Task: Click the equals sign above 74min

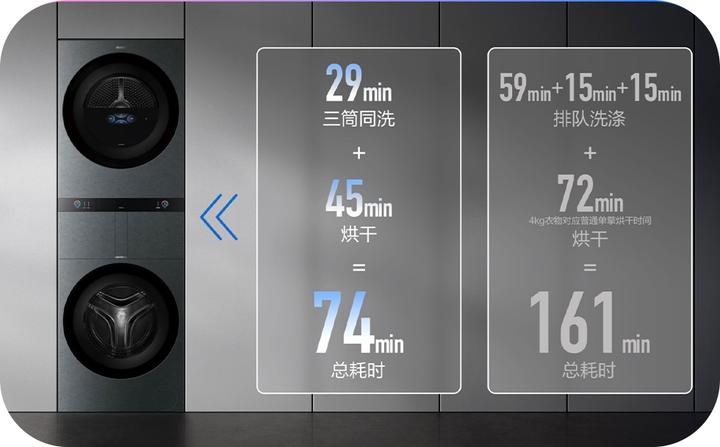Action: (x=358, y=266)
